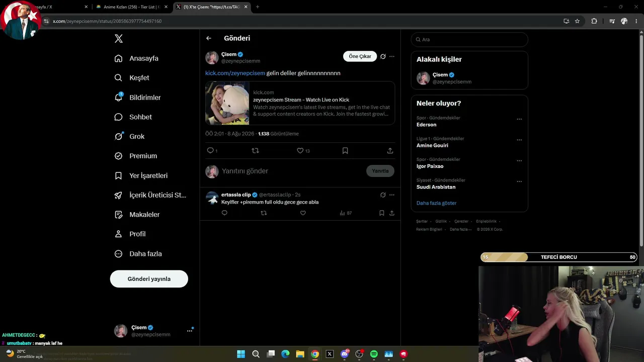Image resolution: width=644 pixels, height=362 pixels.
Task: Click Grok icon on Çisem's post
Action: tap(383, 56)
